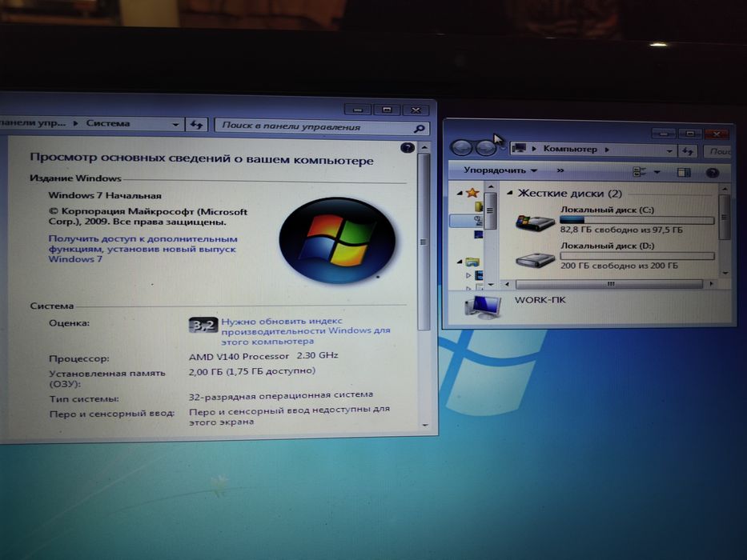Click WORK-ПК computer name text
This screenshot has height=560, width=747.
(x=540, y=300)
